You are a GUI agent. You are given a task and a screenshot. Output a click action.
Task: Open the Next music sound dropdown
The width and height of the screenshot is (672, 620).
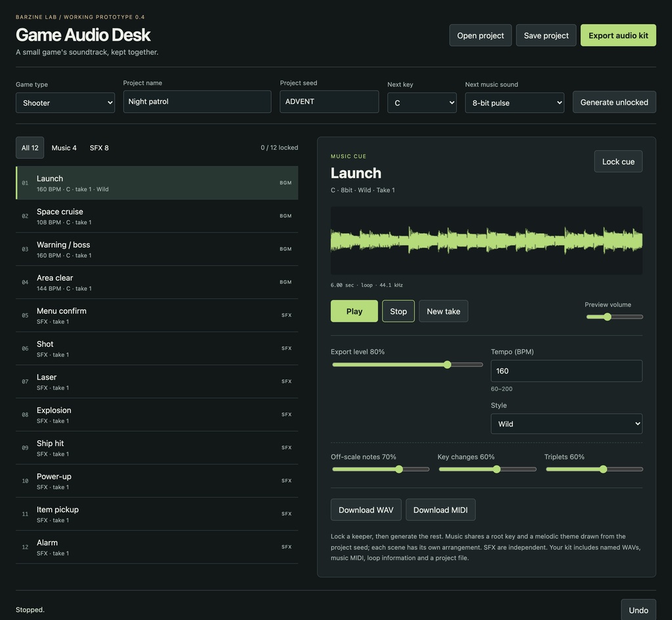(514, 103)
